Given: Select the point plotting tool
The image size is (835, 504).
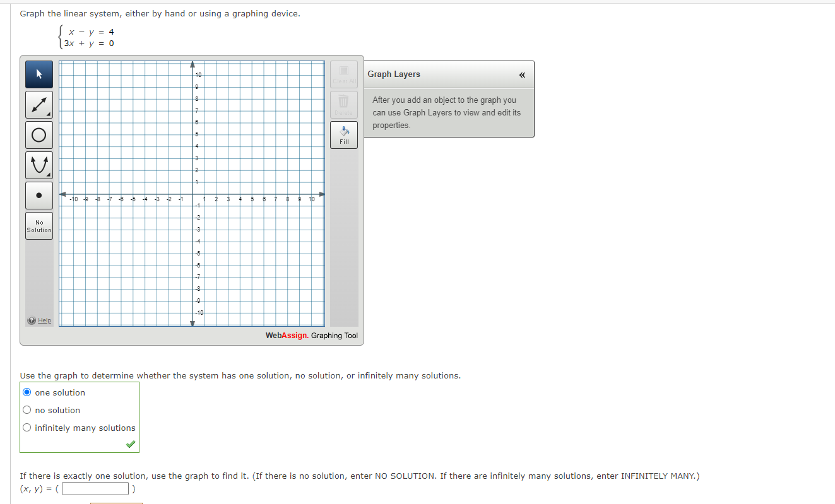Looking at the screenshot, I should [38, 195].
